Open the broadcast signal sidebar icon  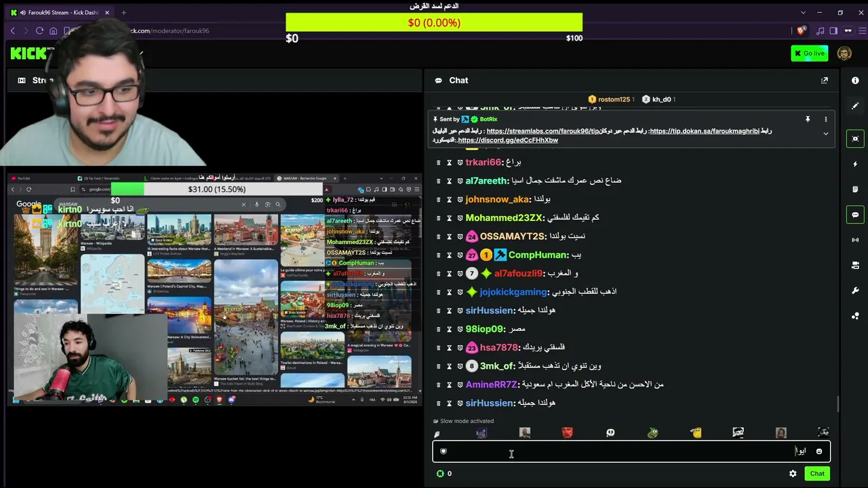pyautogui.click(x=855, y=240)
